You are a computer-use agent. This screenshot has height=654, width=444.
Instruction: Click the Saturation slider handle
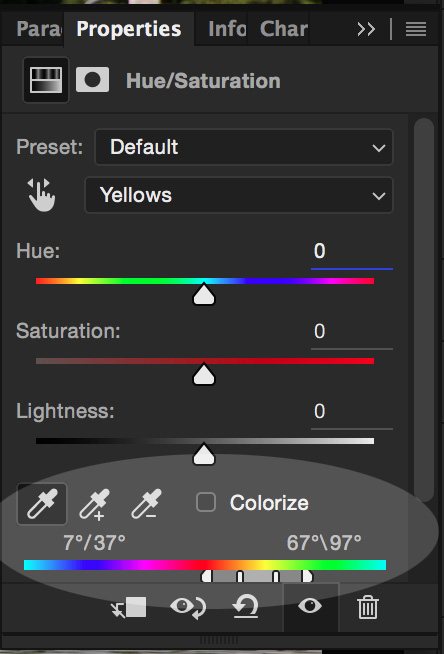click(204, 374)
